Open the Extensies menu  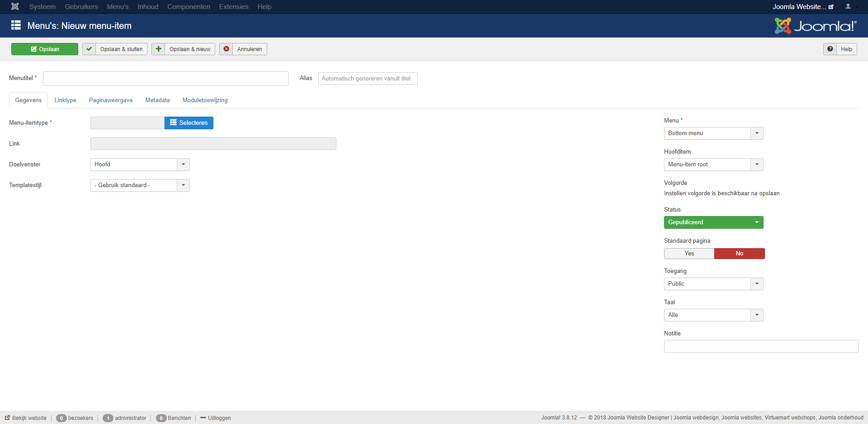point(233,6)
